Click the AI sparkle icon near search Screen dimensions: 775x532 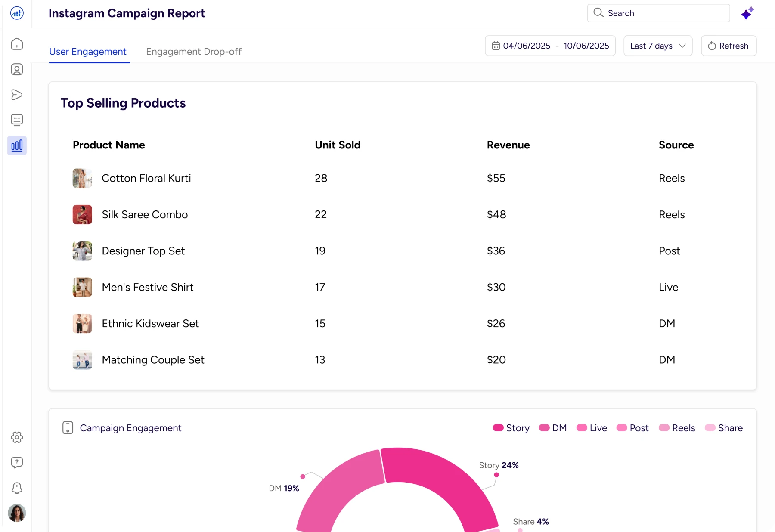point(747,13)
